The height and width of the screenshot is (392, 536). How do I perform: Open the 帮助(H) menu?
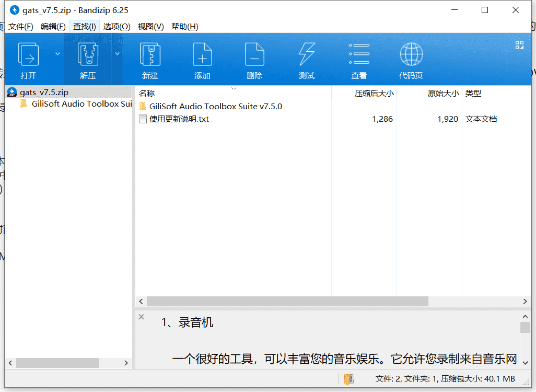[x=184, y=26]
